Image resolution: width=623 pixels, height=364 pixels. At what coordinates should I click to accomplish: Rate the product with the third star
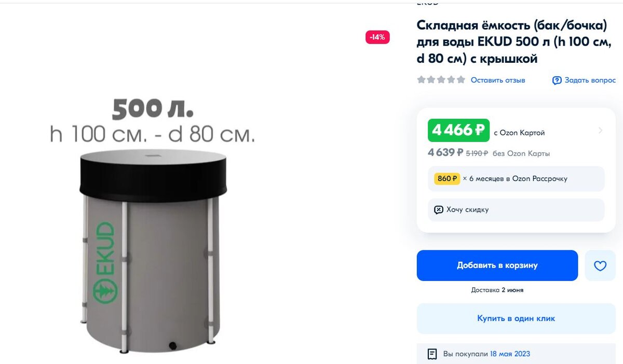pos(440,79)
